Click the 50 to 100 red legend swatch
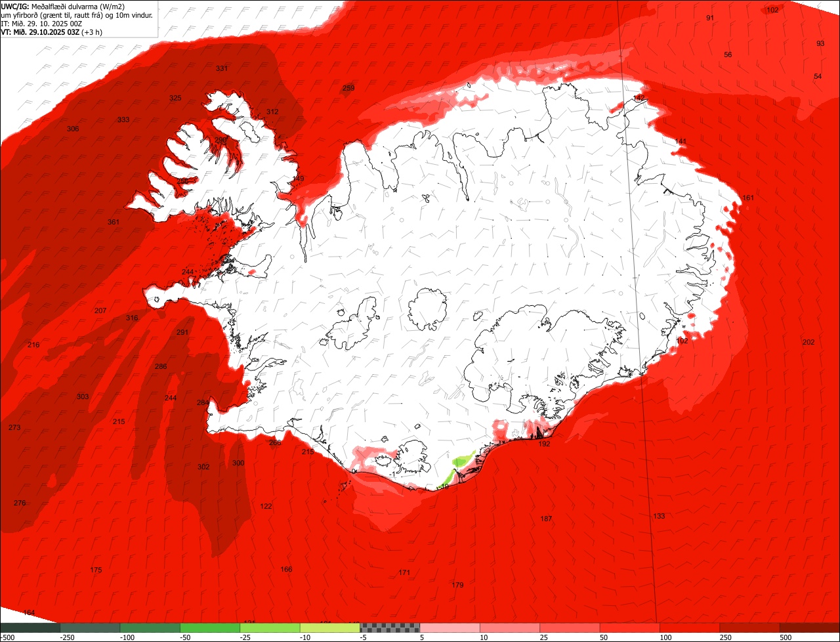The width and height of the screenshot is (840, 642). click(x=629, y=628)
